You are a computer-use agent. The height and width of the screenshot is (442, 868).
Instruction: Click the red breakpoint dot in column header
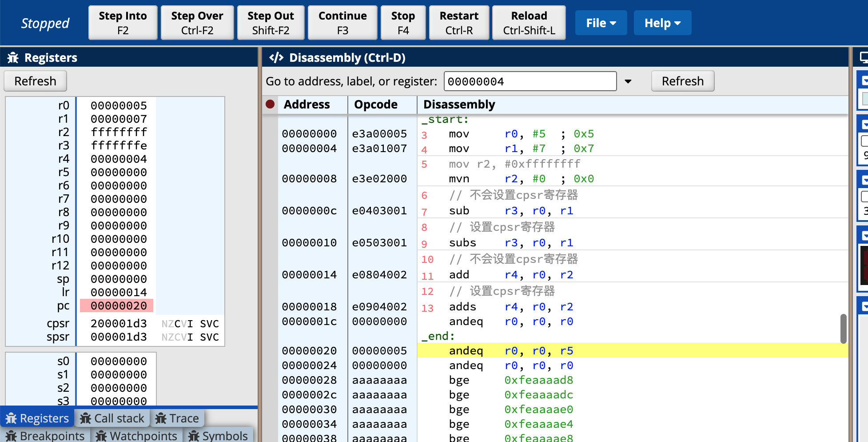(270, 104)
